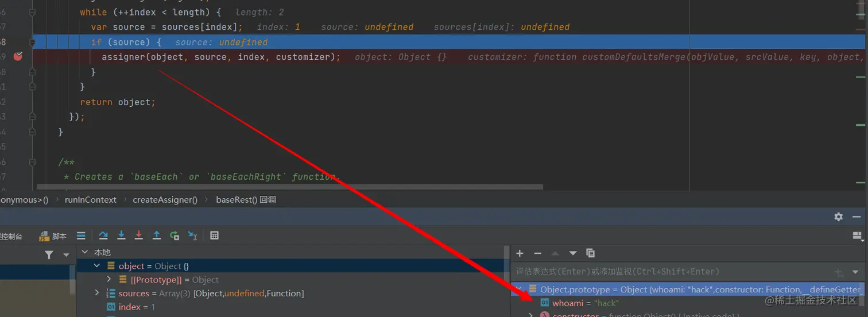
Task: Click the Step Out debug icon
Action: tap(156, 235)
